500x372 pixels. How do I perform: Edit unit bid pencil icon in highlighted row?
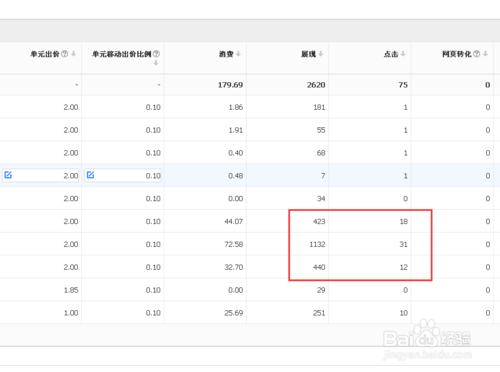tap(8, 175)
